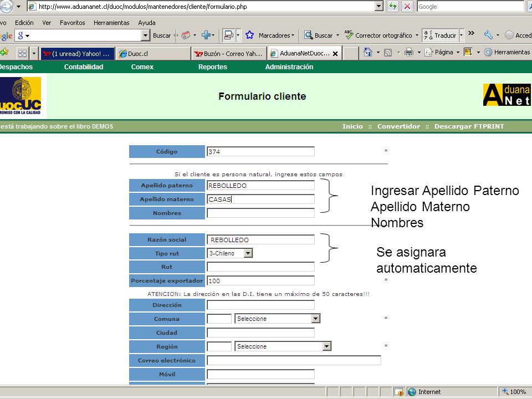Click the Google toolbar star bookmark icon
Image resolution: width=532 pixels, height=399 pixels.
point(250,35)
